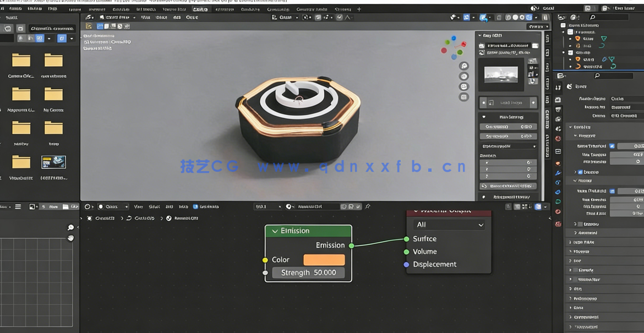This screenshot has width=644, height=333.
Task: Click the navigation axis gizmo in the viewport
Action: [x=456, y=47]
